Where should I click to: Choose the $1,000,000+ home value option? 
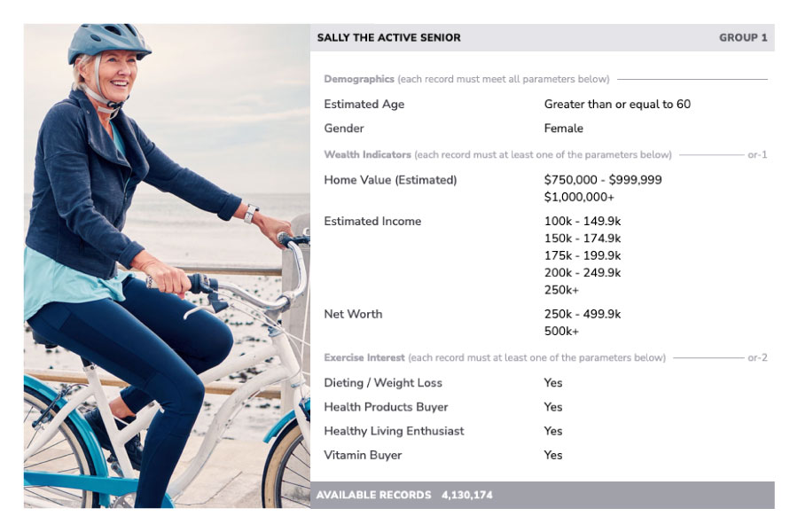(x=579, y=197)
